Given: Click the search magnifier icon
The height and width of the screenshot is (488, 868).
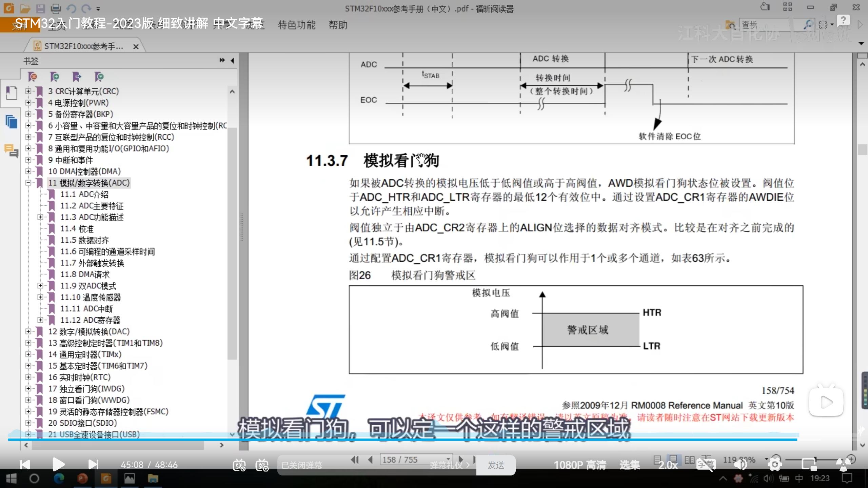Looking at the screenshot, I should 808,24.
